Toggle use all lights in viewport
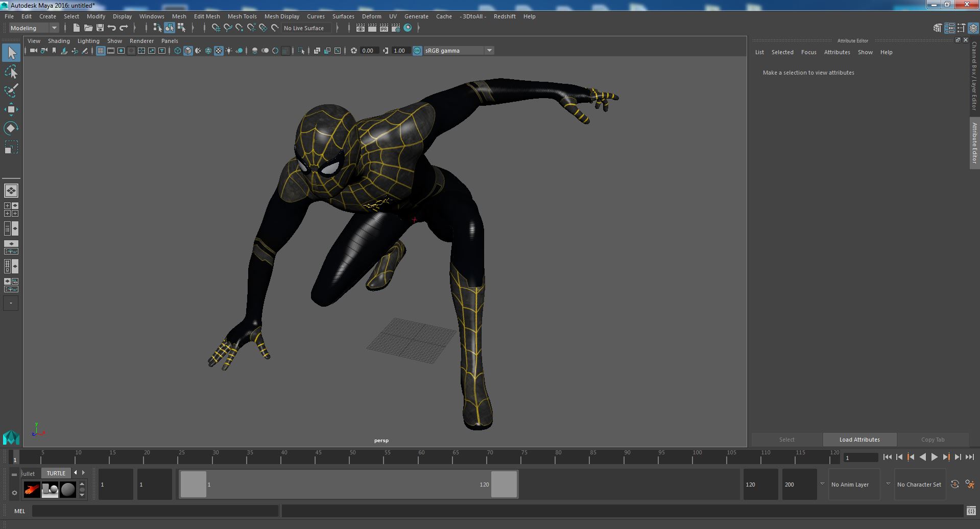The height and width of the screenshot is (529, 980). (x=229, y=51)
